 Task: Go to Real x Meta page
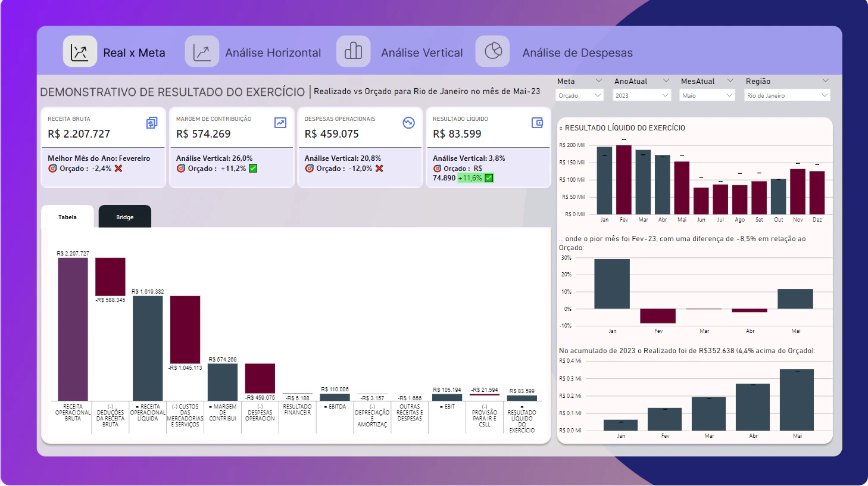click(x=134, y=53)
